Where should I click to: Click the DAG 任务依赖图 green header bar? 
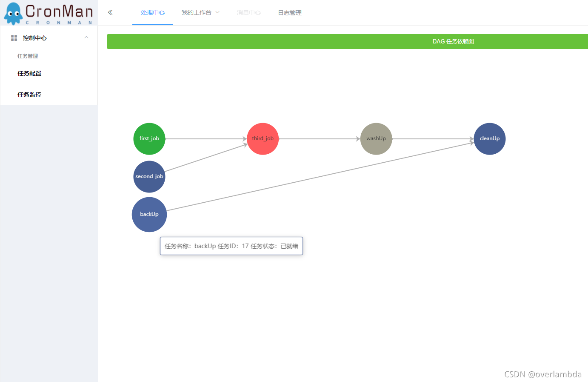tap(347, 41)
